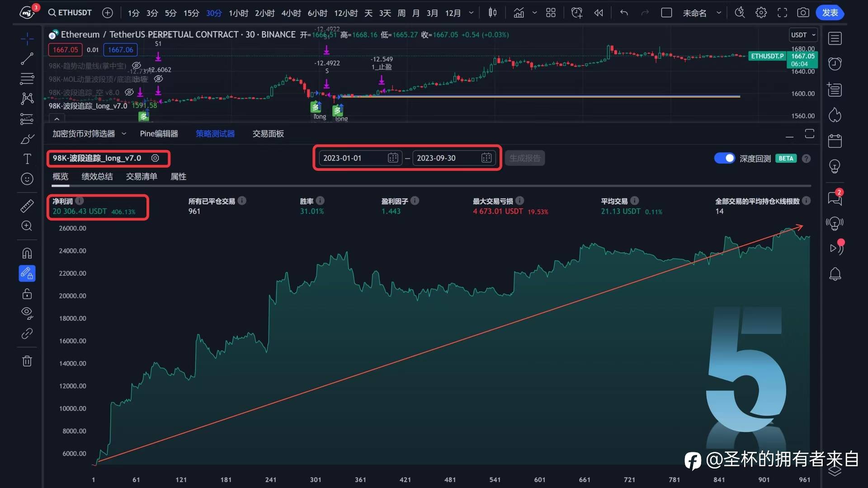Toggle visibility of 98K-MOL动量波段顶 indicator
The image size is (868, 488).
158,79
